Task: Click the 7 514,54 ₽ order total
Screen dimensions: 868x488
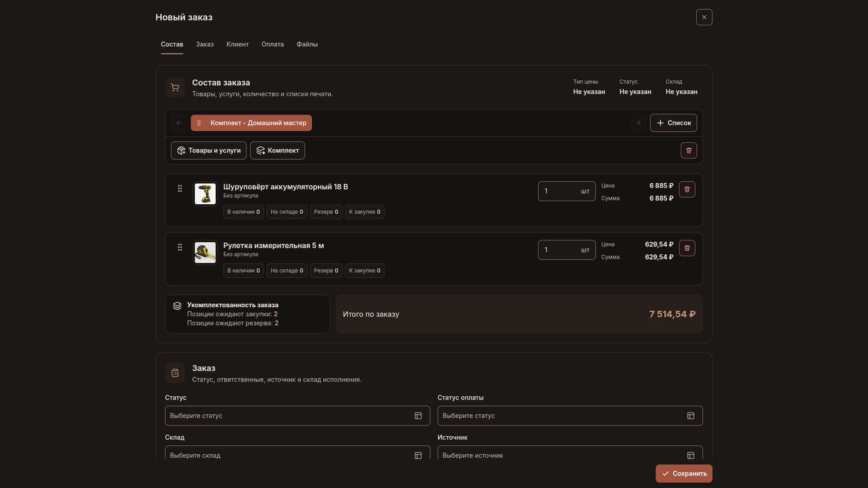Action: point(672,314)
